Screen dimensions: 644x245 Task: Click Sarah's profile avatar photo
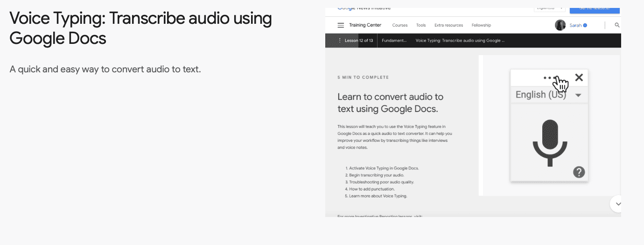coord(560,25)
